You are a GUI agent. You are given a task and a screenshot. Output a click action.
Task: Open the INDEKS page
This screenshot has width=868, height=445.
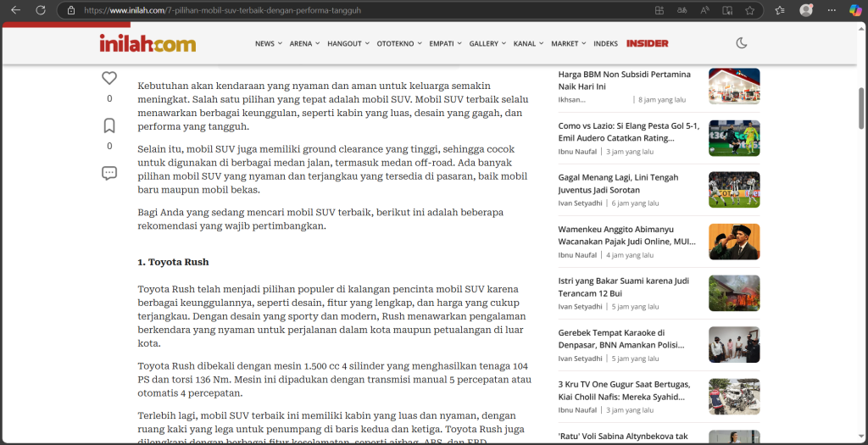(x=605, y=44)
